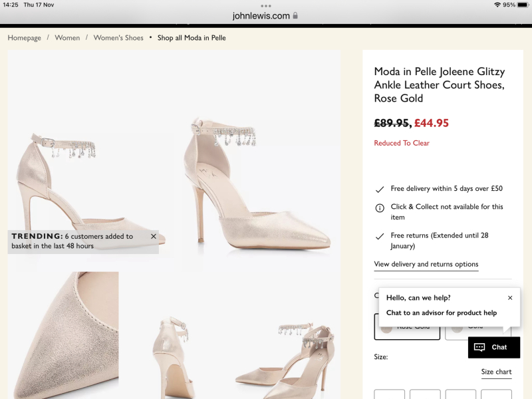This screenshot has height=399, width=532.
Task: Click the info icon beside Click & Collect
Action: (380, 207)
